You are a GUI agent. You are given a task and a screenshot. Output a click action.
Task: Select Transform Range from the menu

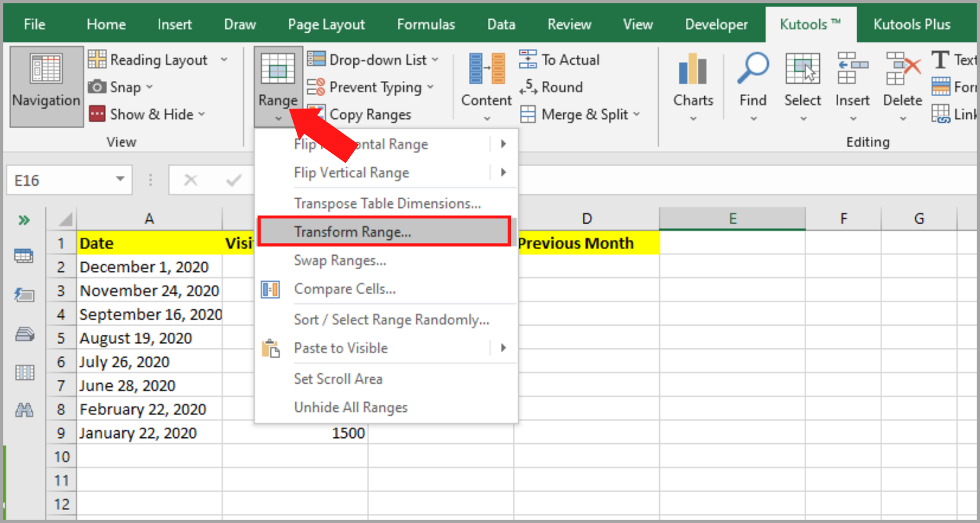click(x=353, y=231)
